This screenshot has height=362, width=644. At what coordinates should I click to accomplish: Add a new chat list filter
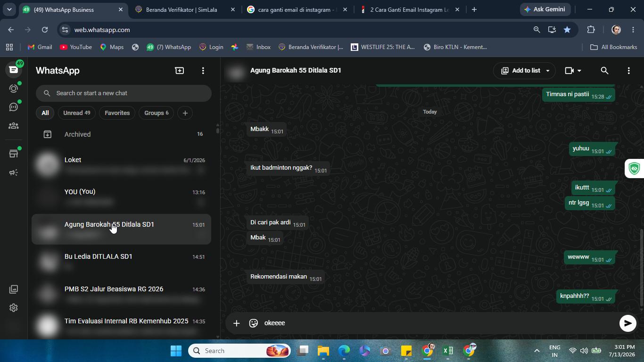pyautogui.click(x=185, y=113)
